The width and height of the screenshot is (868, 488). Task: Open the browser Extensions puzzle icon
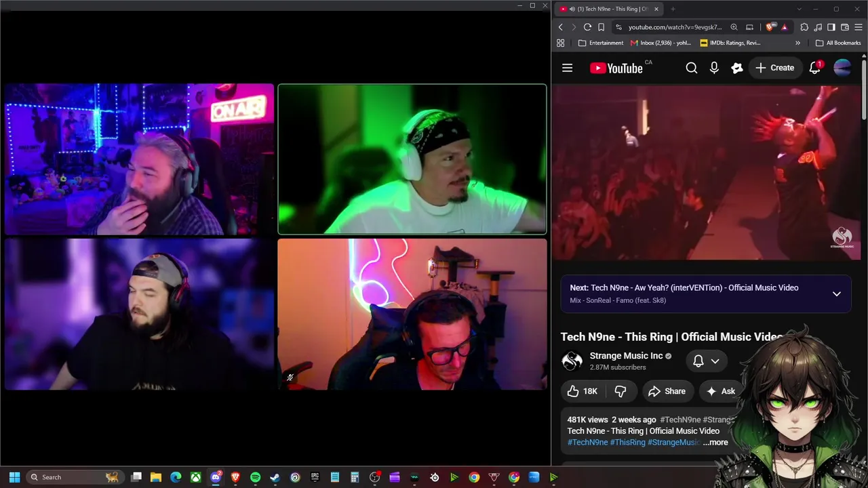click(804, 27)
